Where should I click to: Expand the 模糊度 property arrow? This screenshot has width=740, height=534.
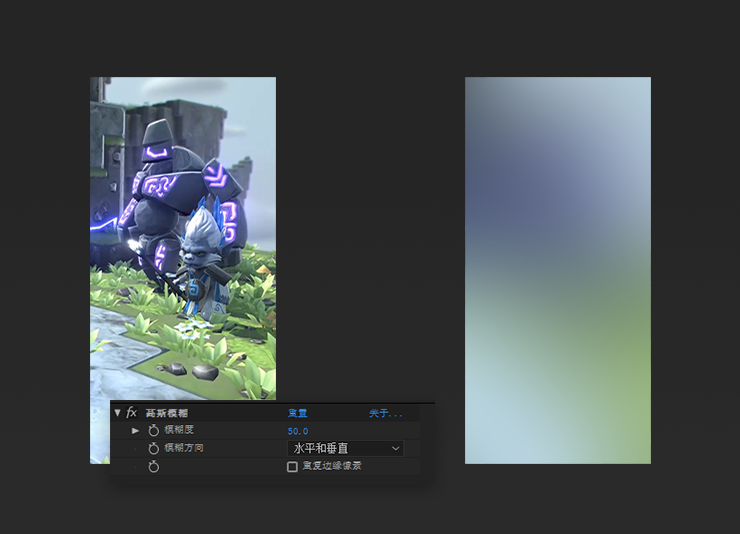click(135, 431)
